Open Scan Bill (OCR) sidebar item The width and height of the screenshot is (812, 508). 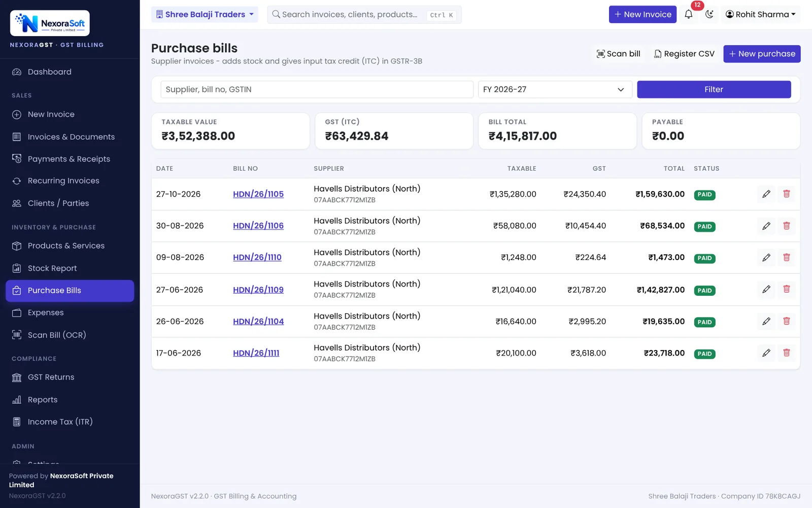70,335
